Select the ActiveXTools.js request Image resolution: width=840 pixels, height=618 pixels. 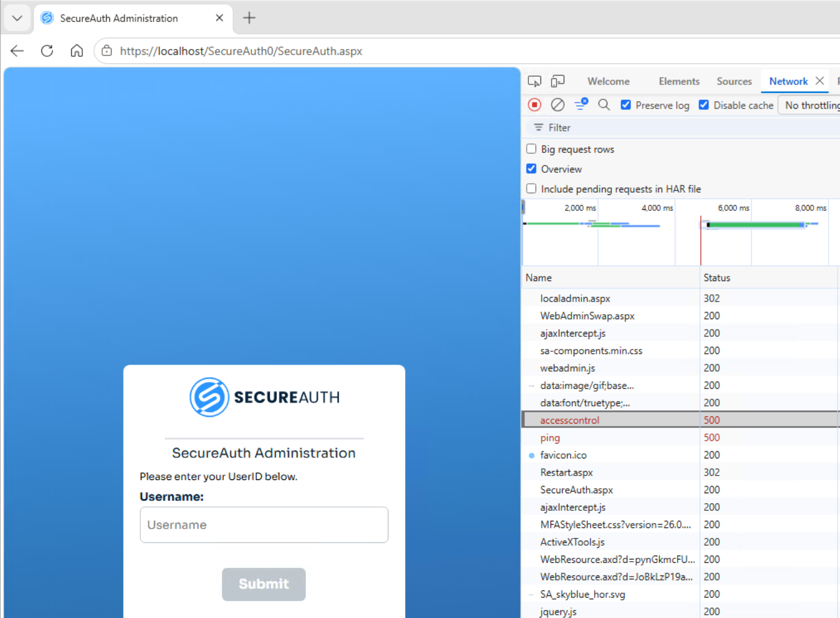[x=572, y=542]
